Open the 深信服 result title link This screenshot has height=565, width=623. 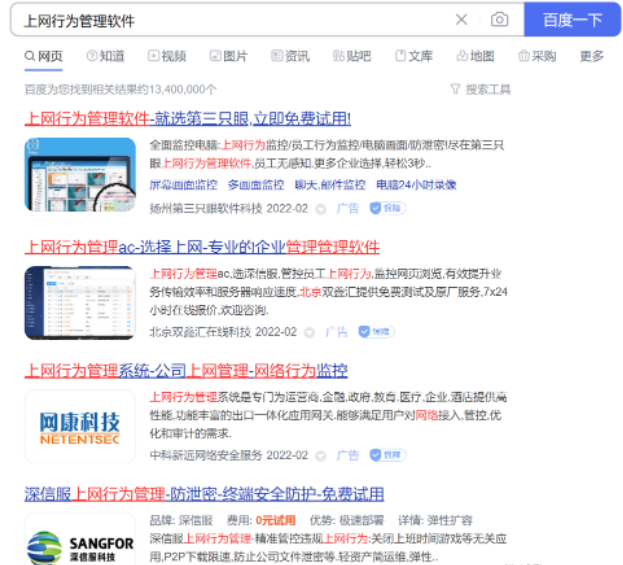point(204,494)
